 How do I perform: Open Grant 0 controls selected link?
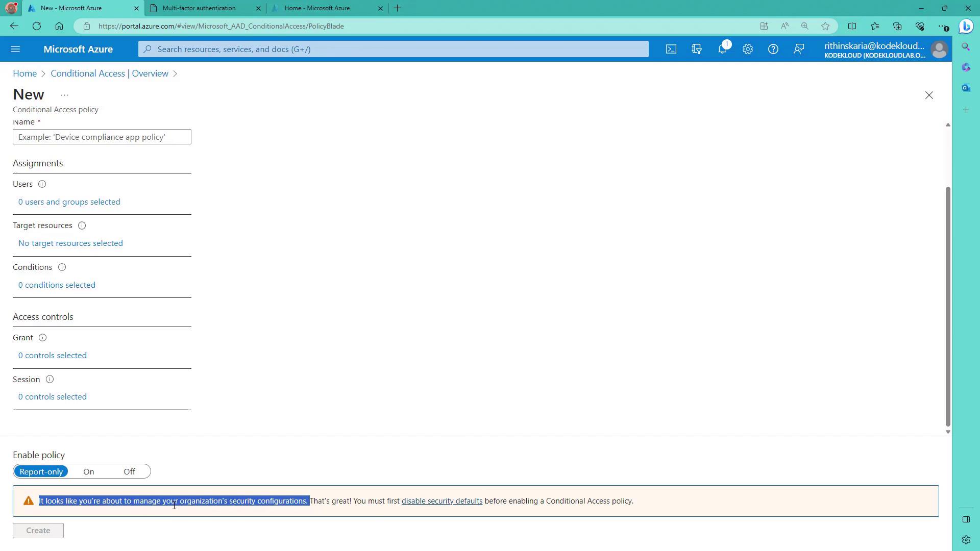tap(53, 356)
